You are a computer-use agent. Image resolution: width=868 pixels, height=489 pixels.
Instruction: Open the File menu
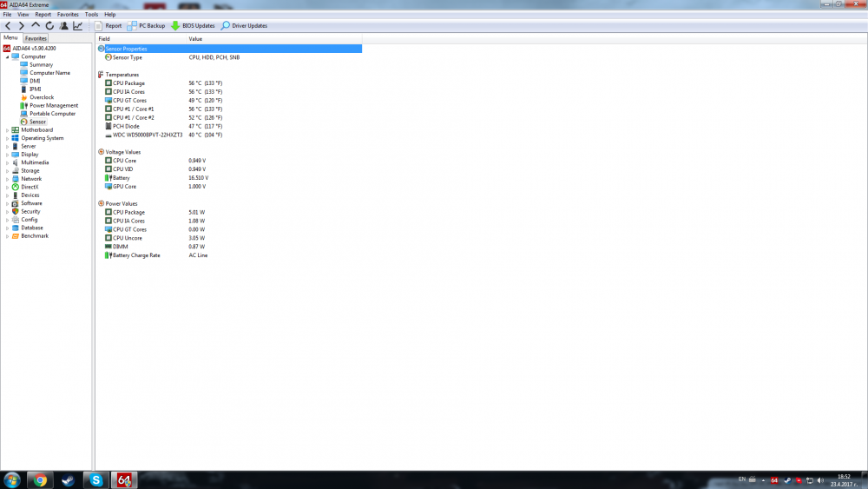click(7, 15)
